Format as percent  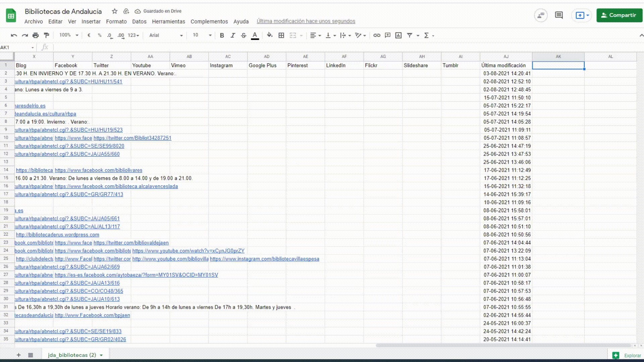tap(100, 35)
